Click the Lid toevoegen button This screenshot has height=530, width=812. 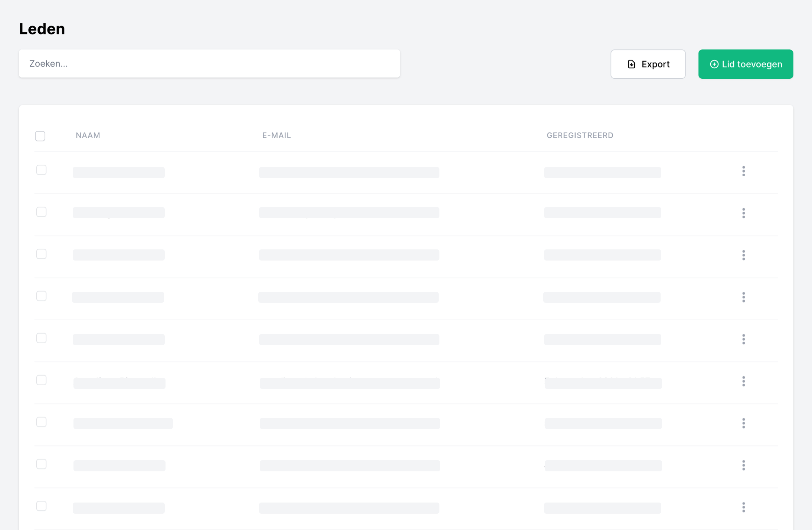point(746,64)
